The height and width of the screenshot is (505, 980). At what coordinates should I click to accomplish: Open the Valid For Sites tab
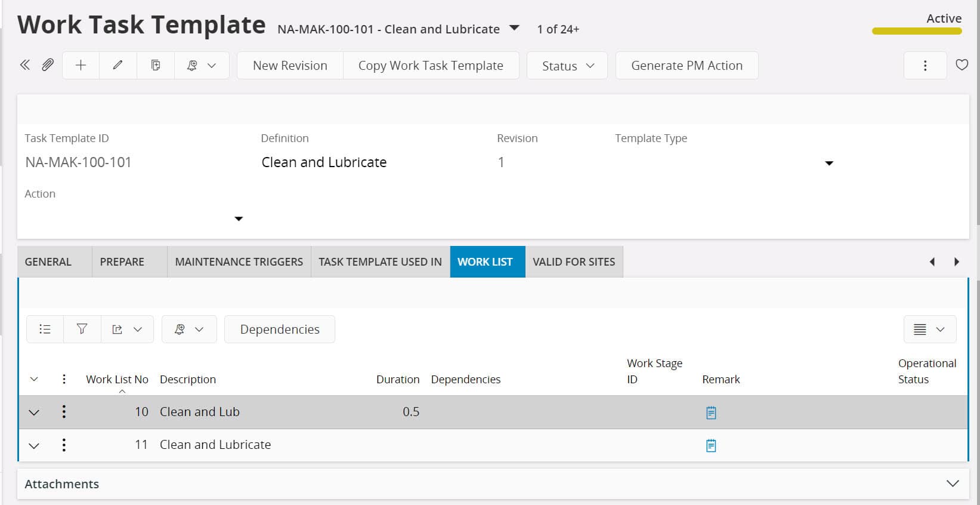(x=573, y=261)
